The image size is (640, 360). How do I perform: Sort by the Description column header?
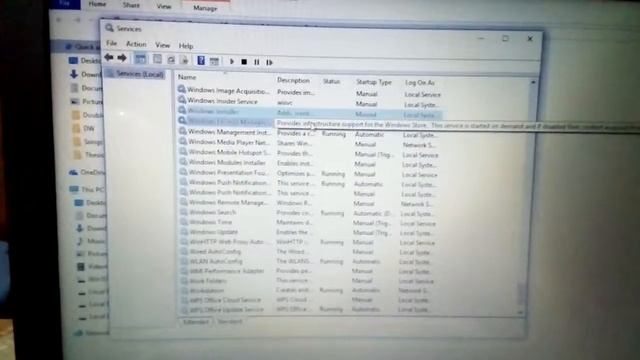(x=293, y=80)
